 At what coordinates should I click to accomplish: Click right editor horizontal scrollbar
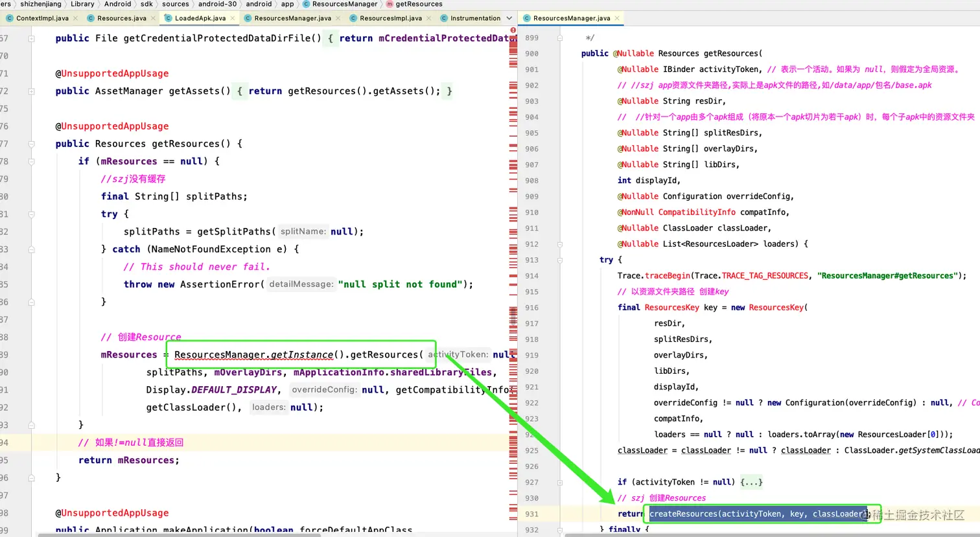tap(771, 535)
